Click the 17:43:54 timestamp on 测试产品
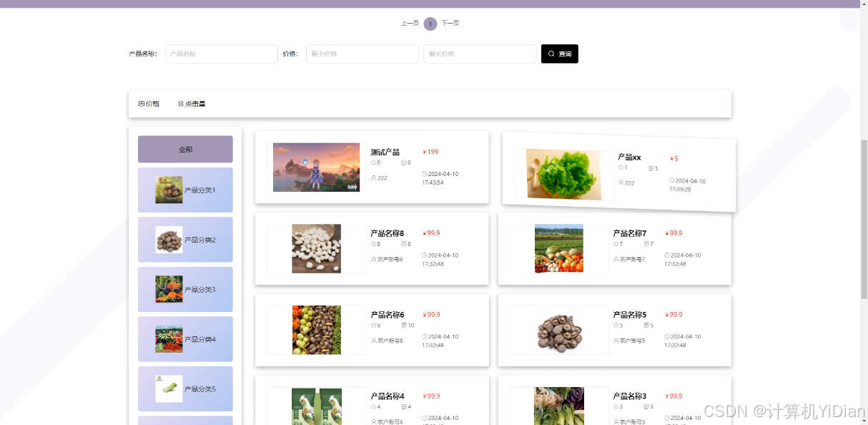Viewport: 868px width, 425px height. click(x=433, y=182)
